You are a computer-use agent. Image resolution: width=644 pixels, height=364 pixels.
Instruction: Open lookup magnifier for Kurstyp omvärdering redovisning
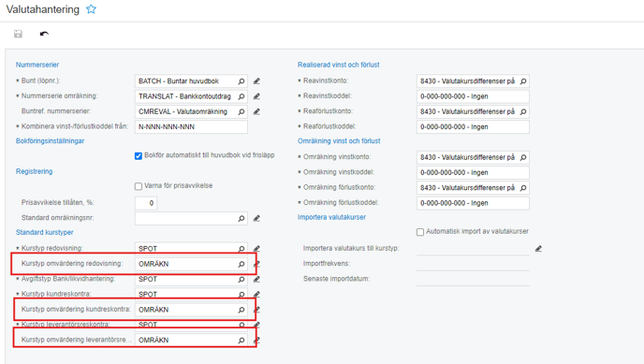point(241,264)
